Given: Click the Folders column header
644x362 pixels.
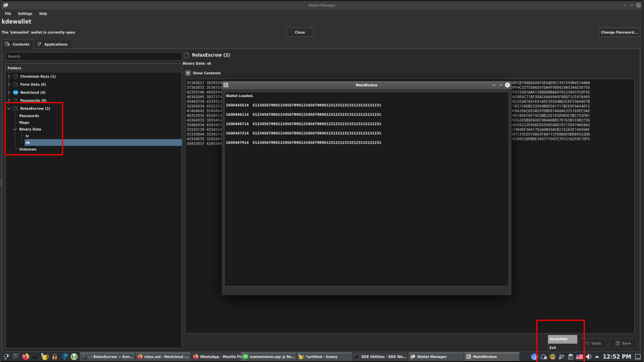Looking at the screenshot, I should (x=93, y=68).
